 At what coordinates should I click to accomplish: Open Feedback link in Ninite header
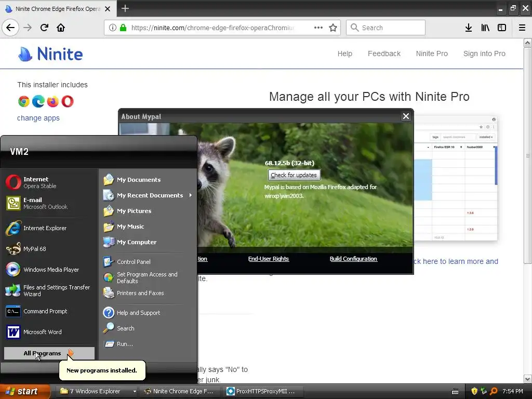pyautogui.click(x=384, y=54)
